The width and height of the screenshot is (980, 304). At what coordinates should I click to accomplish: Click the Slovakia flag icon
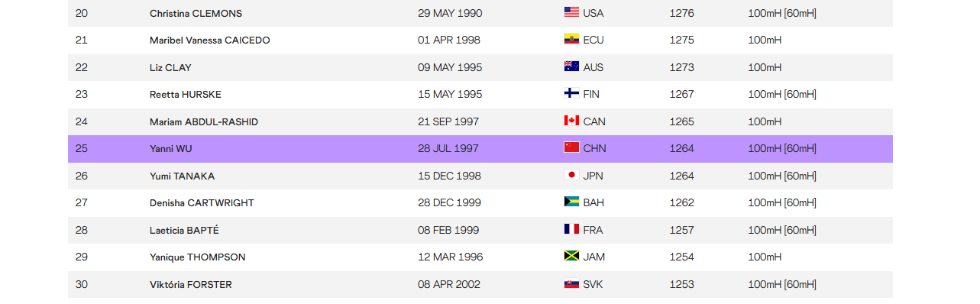571,284
